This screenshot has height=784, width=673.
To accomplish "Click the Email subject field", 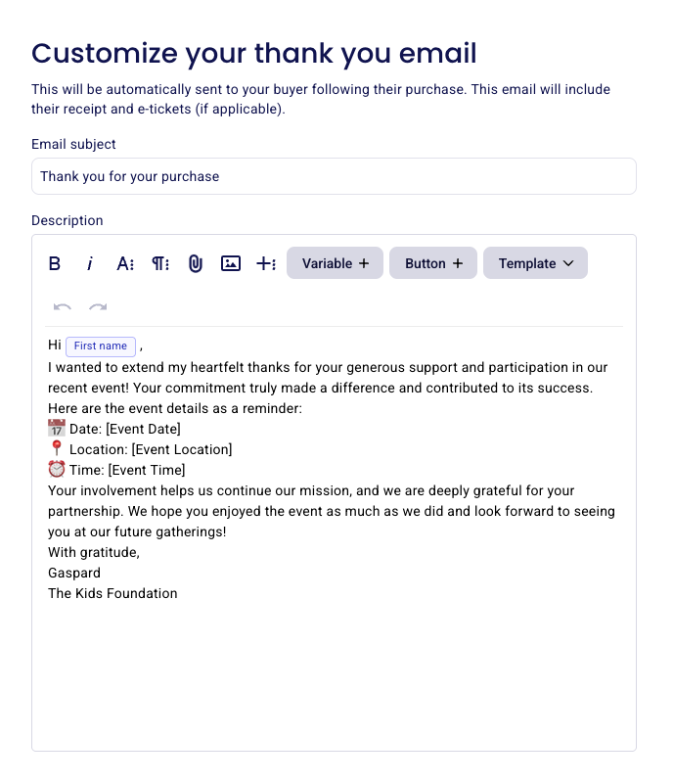I will (334, 177).
